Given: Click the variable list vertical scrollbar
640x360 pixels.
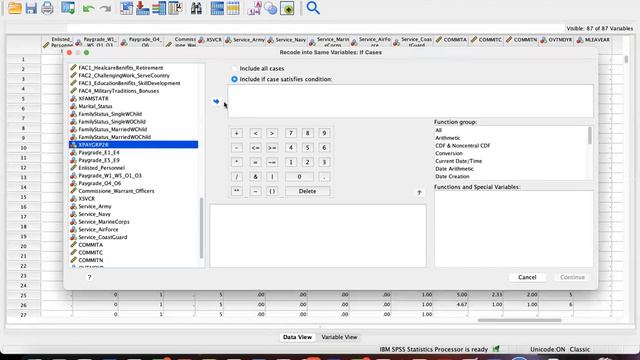Looking at the screenshot, I should pos(201,228).
